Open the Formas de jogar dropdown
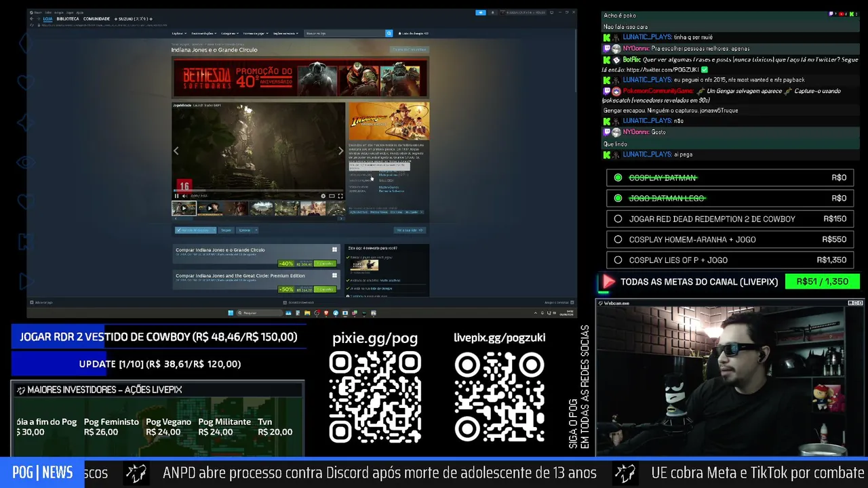Screen dimensions: 868x488 click(255, 33)
